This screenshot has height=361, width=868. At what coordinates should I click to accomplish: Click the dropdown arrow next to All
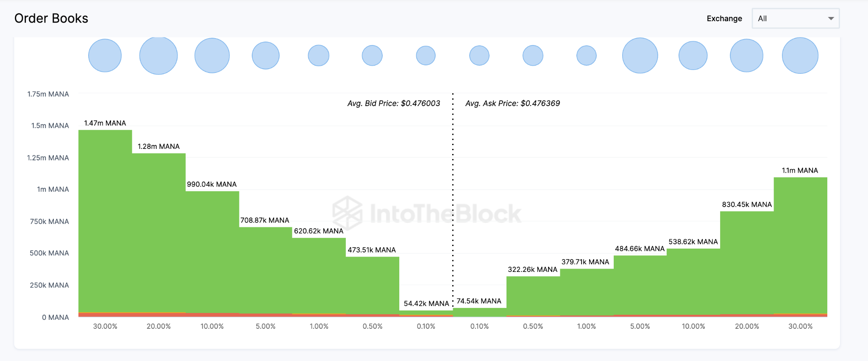[x=830, y=18]
